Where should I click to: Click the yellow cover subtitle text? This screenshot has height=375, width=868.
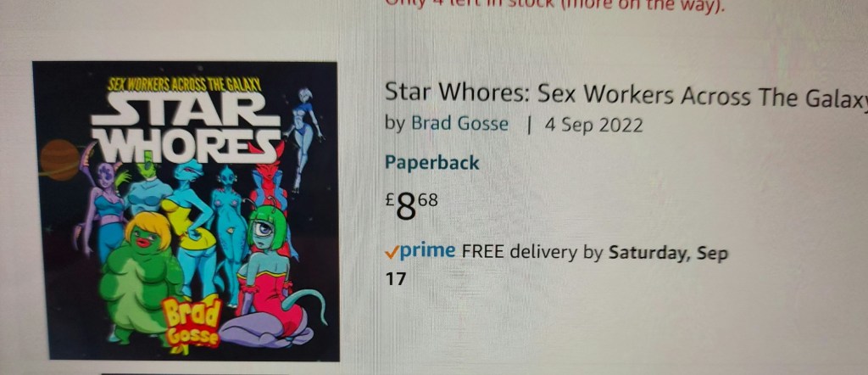(183, 85)
